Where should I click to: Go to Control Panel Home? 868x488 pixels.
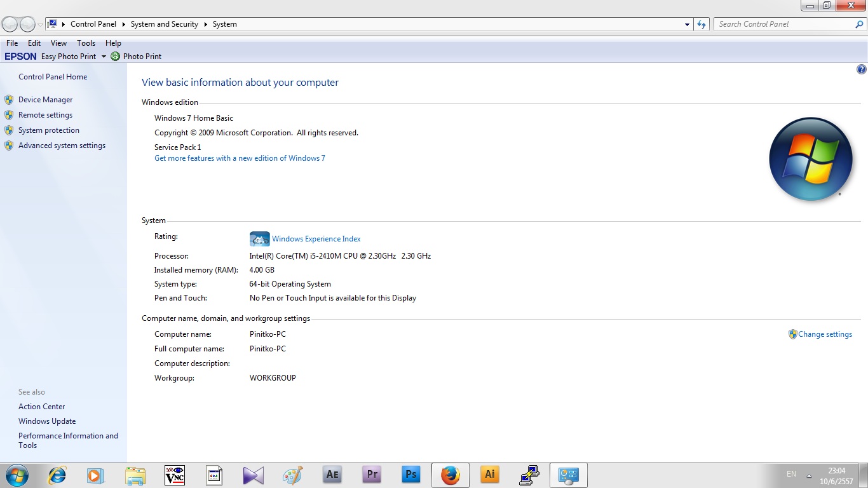point(53,77)
